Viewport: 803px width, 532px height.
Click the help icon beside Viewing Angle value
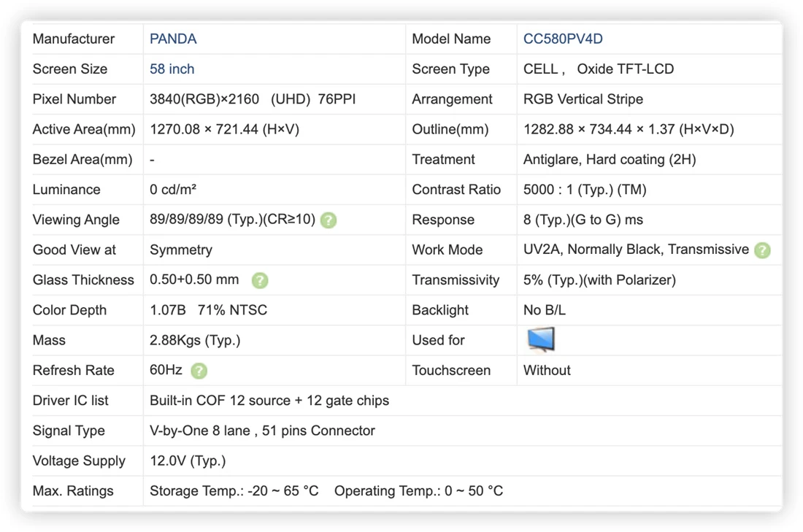(328, 220)
